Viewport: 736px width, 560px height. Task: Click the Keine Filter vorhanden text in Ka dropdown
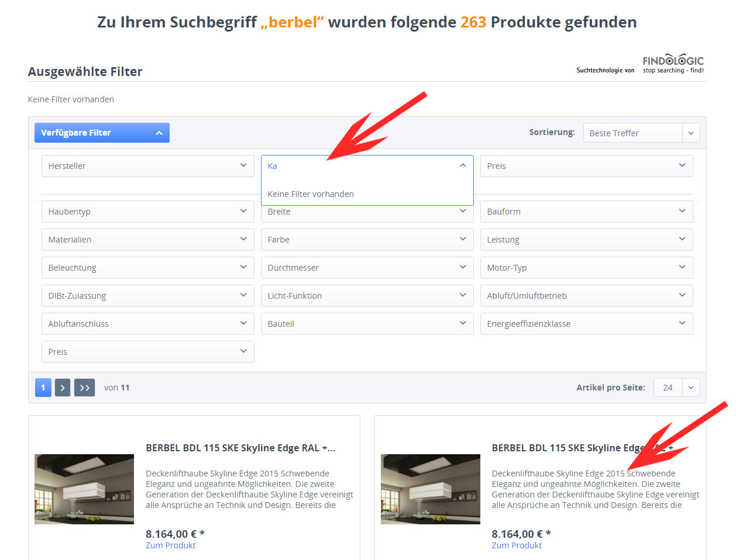(311, 194)
